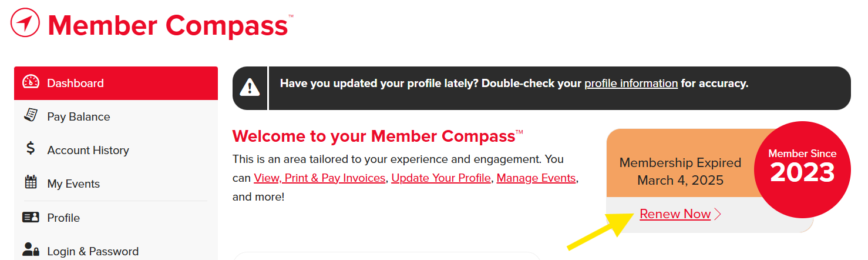Open the Update Your Profile link
The height and width of the screenshot is (260, 868).
(x=441, y=178)
